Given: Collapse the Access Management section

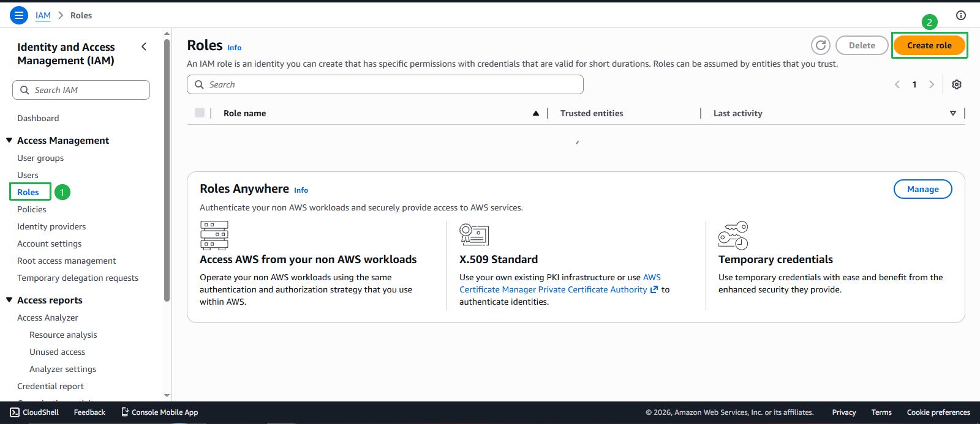Looking at the screenshot, I should click(9, 140).
